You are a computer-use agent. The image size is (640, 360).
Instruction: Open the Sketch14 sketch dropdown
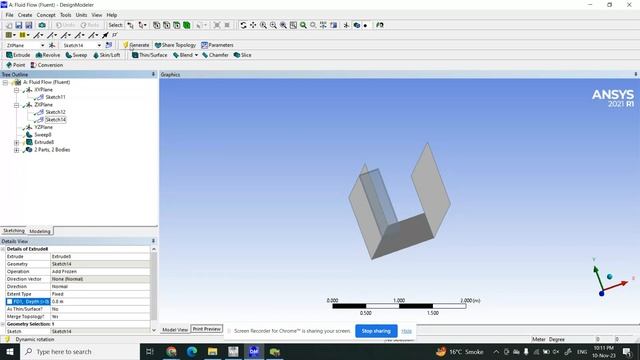tap(99, 45)
